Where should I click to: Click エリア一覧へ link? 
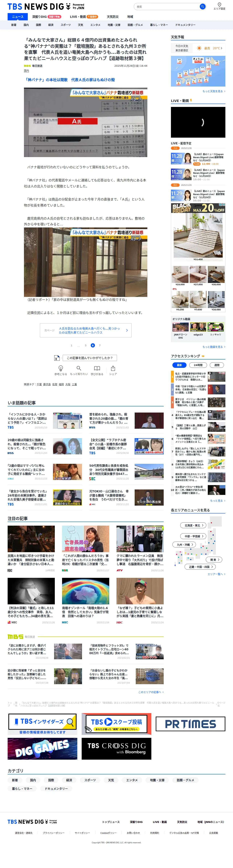(x=216, y=574)
